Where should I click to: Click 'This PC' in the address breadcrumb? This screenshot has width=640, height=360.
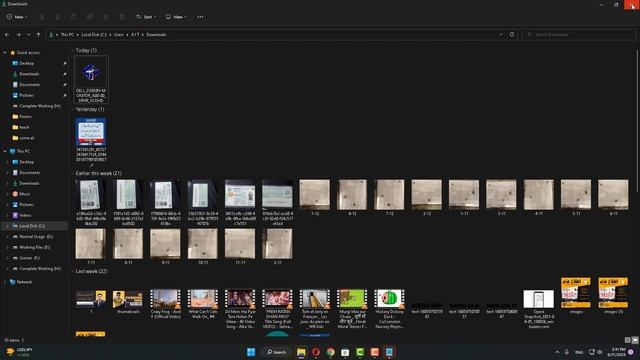(x=67, y=35)
